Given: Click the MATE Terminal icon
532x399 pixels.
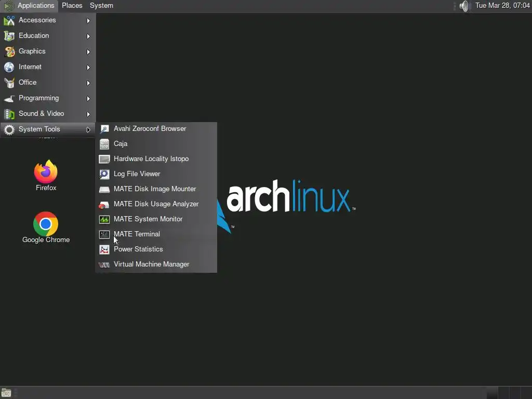Looking at the screenshot, I should pyautogui.click(x=104, y=234).
